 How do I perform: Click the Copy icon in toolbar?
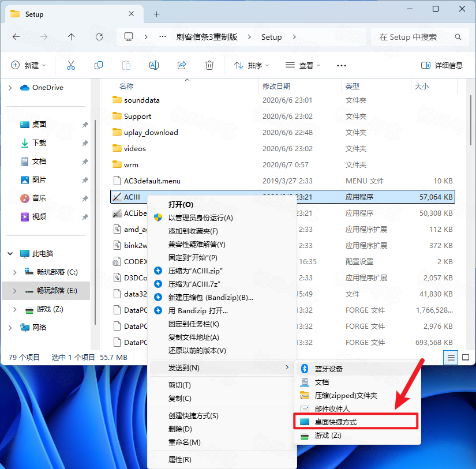99,65
